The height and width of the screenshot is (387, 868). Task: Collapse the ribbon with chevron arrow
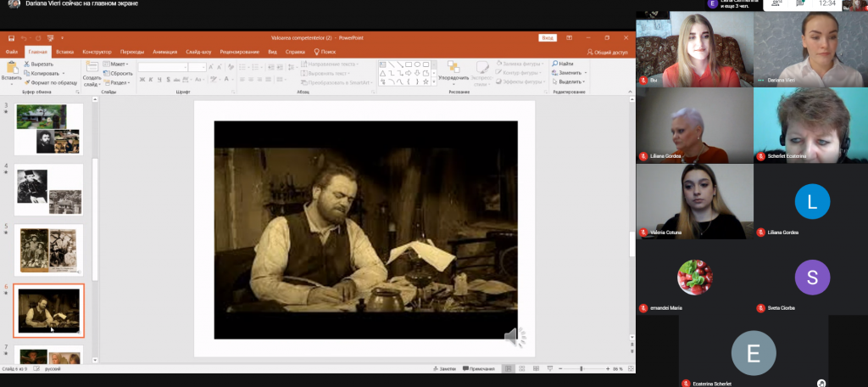[x=630, y=92]
